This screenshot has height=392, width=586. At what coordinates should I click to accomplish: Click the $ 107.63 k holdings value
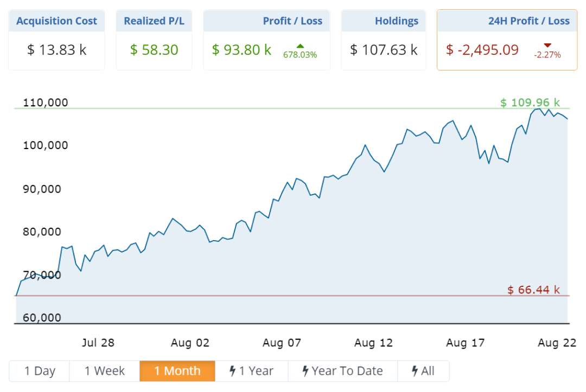[x=384, y=50]
